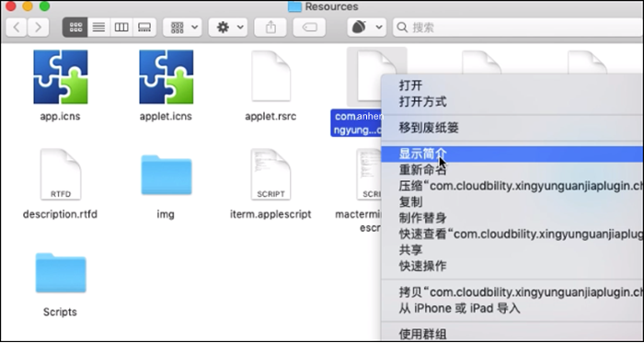The image size is (644, 343).
Task: Switch to column view mode
Action: (121, 28)
